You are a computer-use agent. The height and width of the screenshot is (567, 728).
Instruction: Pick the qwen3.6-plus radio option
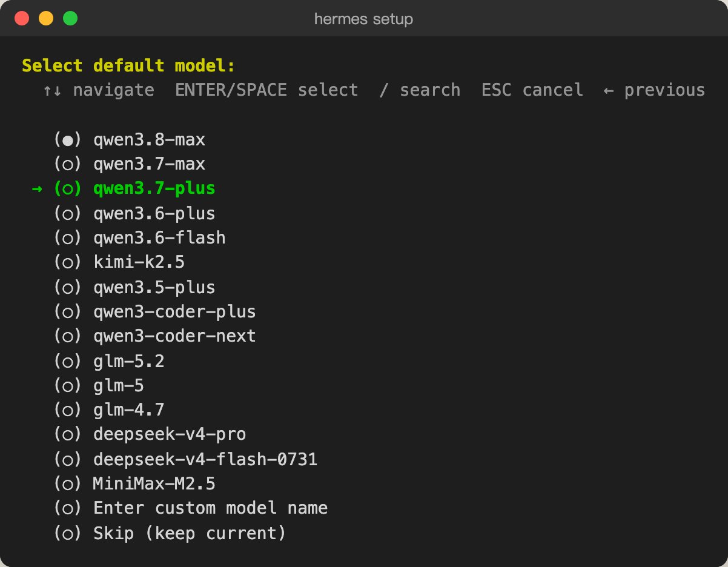[x=134, y=213]
